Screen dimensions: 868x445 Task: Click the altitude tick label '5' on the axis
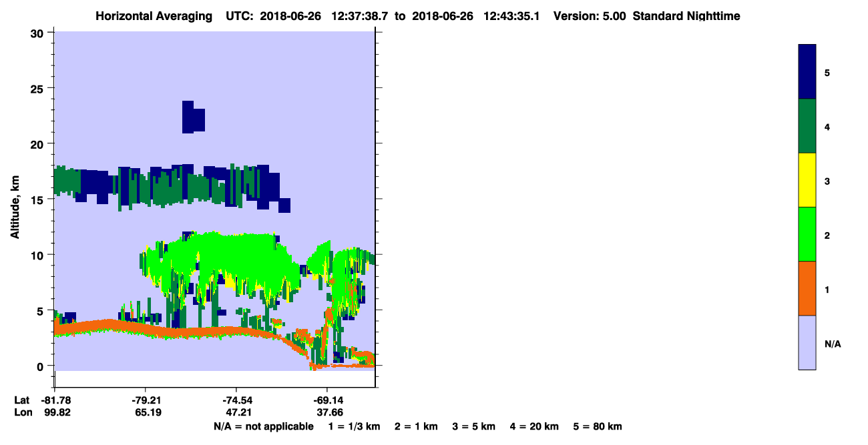(40, 310)
